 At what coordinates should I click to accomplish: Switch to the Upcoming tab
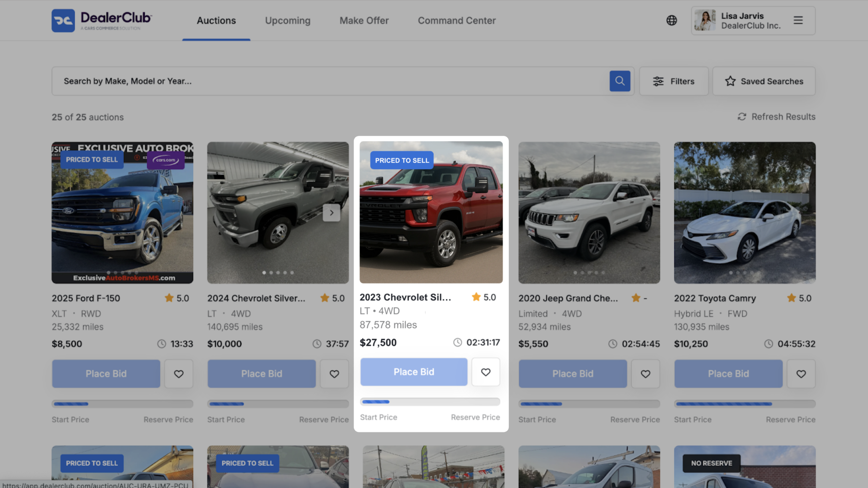[288, 21]
